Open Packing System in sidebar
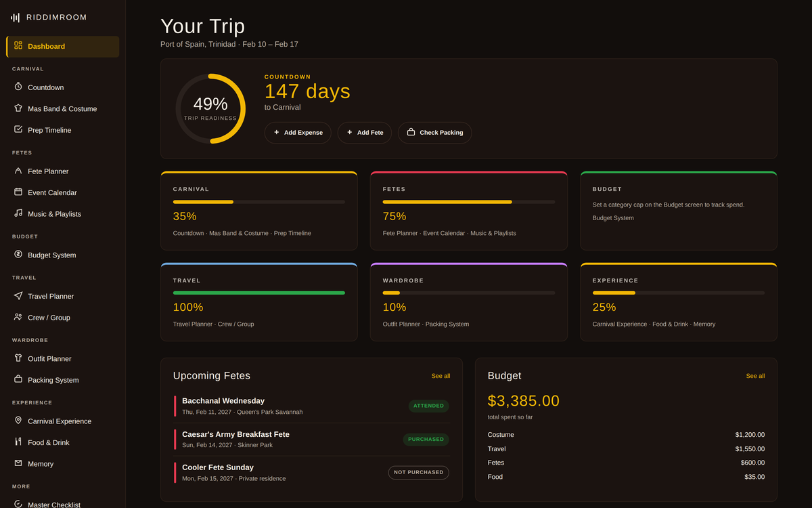Screen dimensions: 812x508 (x=63, y=380)
